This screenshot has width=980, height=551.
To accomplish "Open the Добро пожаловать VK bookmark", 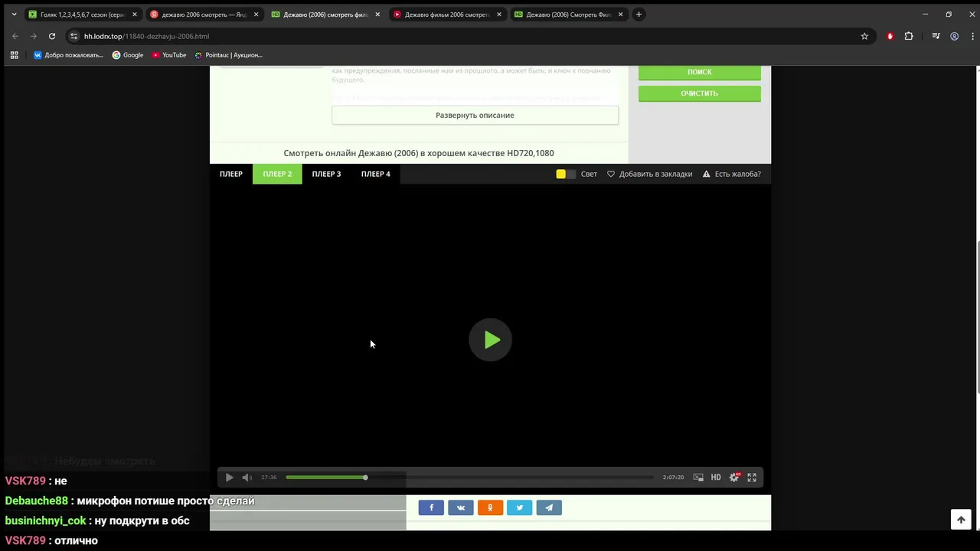I will point(68,55).
